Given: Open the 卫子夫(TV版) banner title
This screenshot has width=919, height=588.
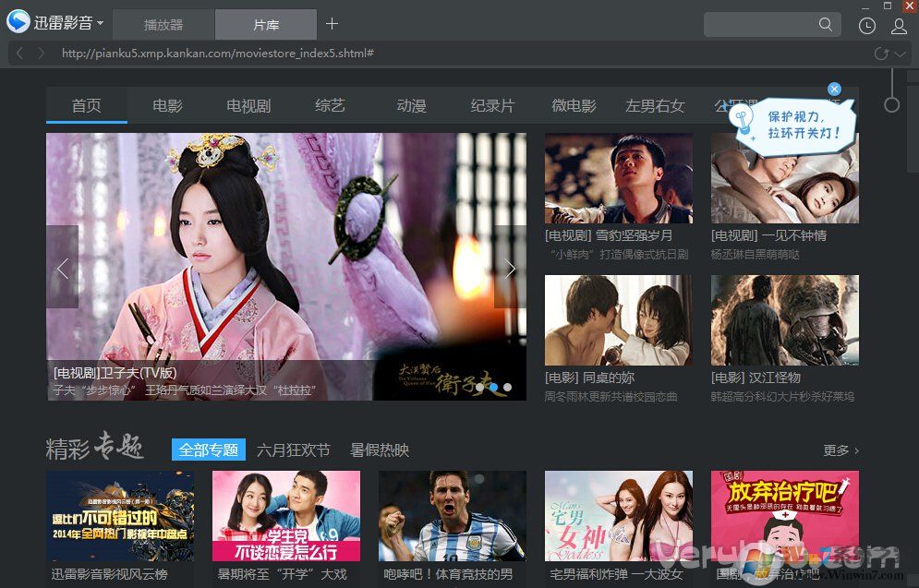Looking at the screenshot, I should pos(115,373).
